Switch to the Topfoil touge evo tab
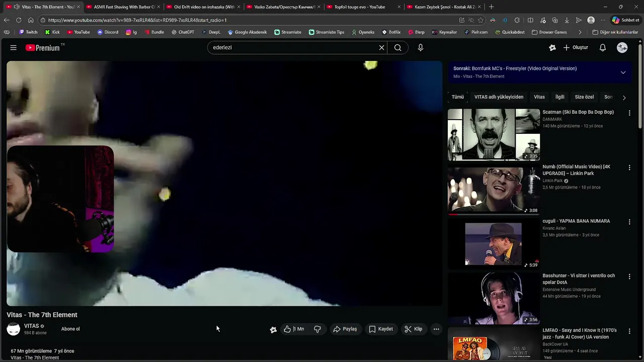Image resolution: width=644 pixels, height=362 pixels. point(363,7)
